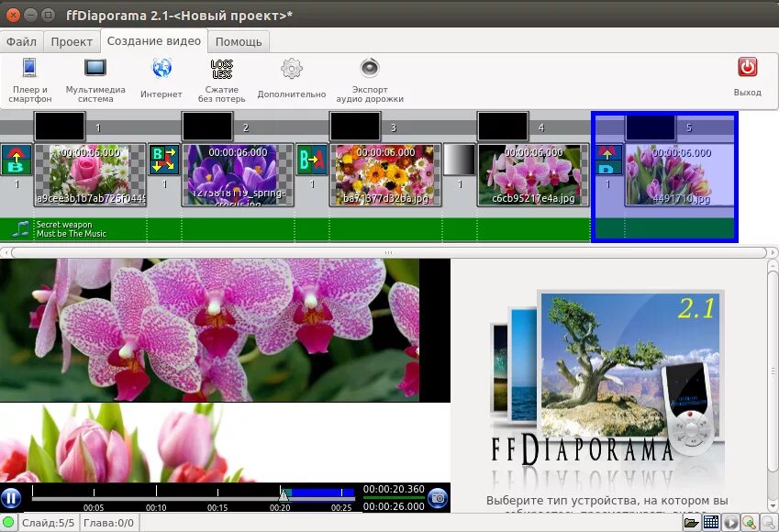Switch to the Создание видео tab

[153, 40]
